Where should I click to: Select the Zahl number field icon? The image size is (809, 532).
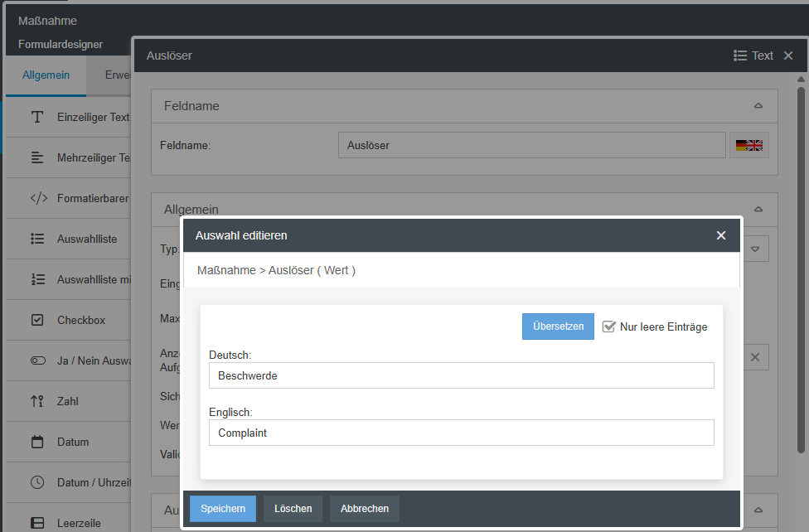pyautogui.click(x=37, y=401)
